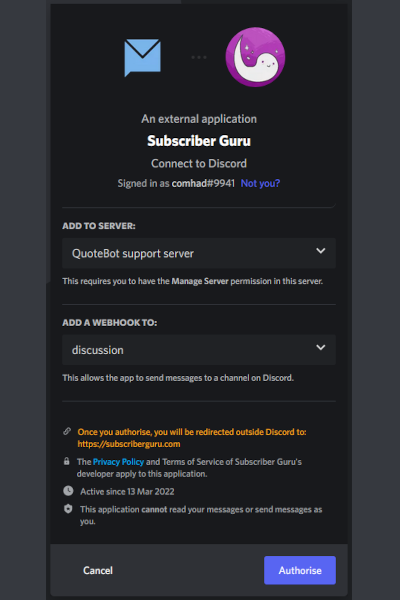Click the purple ghost server avatar
This screenshot has width=400, height=600.
click(x=255, y=57)
